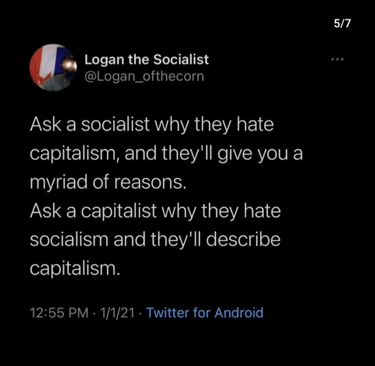
Task: Click the word 'describe' in the tweet
Action: click(x=243, y=240)
